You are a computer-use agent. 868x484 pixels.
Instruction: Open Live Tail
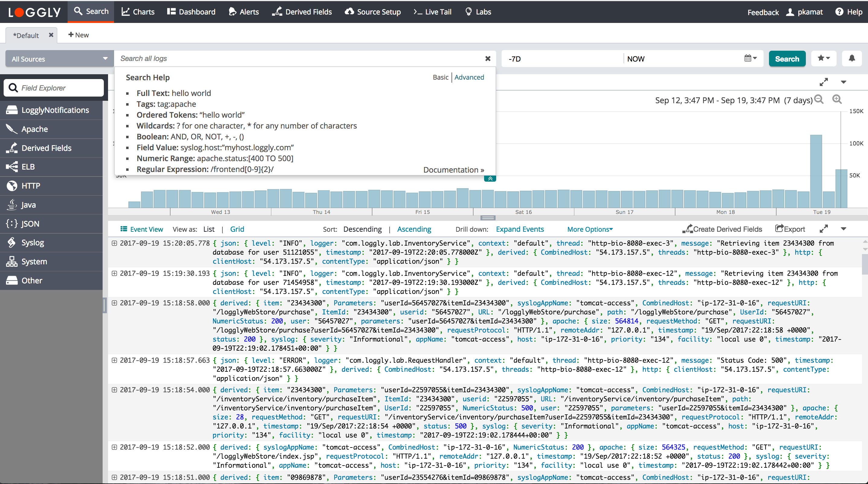(x=432, y=11)
